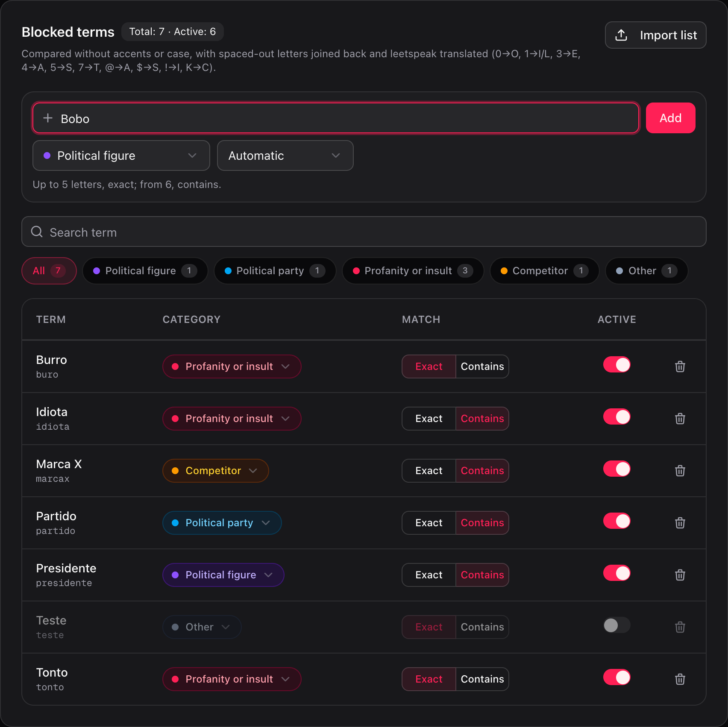This screenshot has height=727, width=728.
Task: Delete the Burro term with its trash icon
Action: [x=680, y=366]
